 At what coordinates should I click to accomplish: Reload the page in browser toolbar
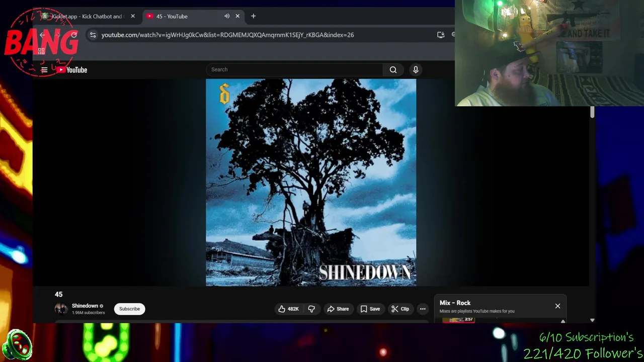pyautogui.click(x=74, y=35)
